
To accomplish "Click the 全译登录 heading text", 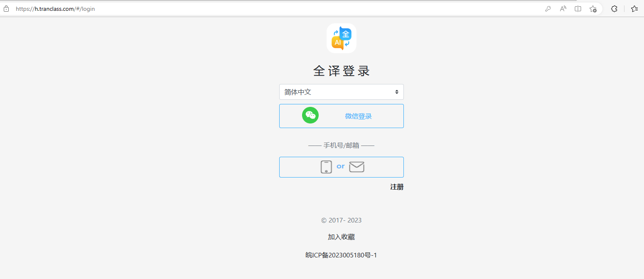I will point(342,71).
